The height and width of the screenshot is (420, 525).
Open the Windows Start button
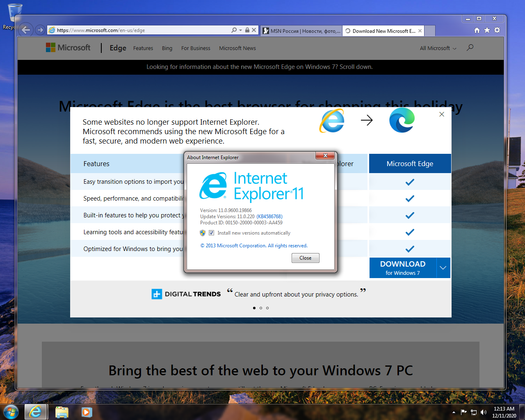click(x=11, y=412)
